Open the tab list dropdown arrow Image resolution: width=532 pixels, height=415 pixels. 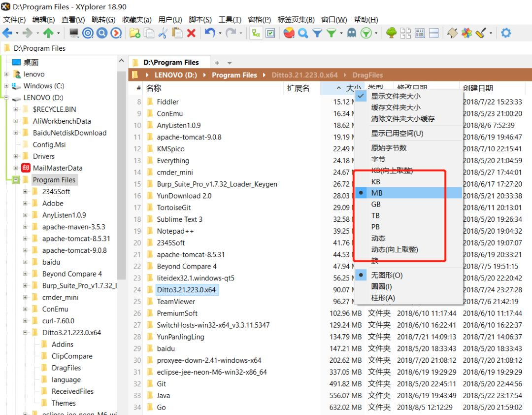(230, 63)
